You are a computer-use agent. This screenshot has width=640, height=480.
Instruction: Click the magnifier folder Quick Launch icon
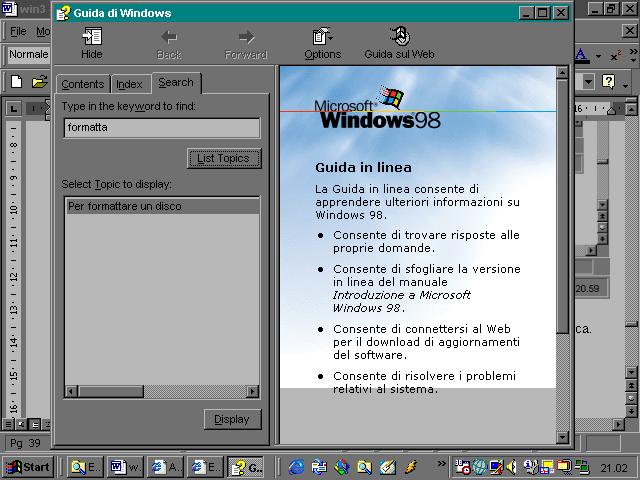[x=364, y=467]
